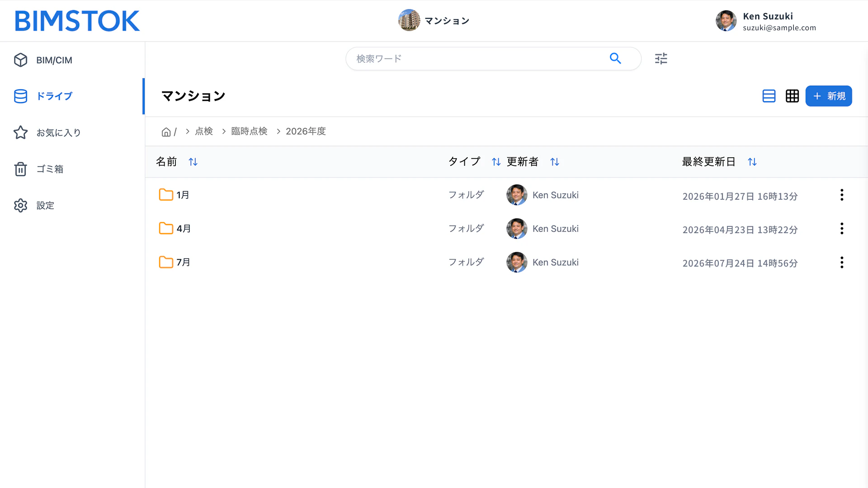Click フォルダ type in the 1月 row
Screen dimensions: 868x488
(466, 195)
